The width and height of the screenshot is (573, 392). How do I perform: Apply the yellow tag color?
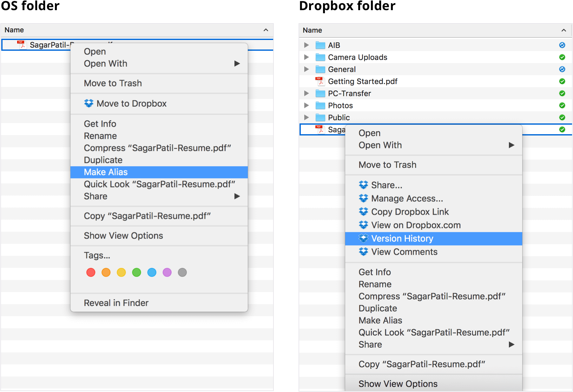click(x=121, y=272)
